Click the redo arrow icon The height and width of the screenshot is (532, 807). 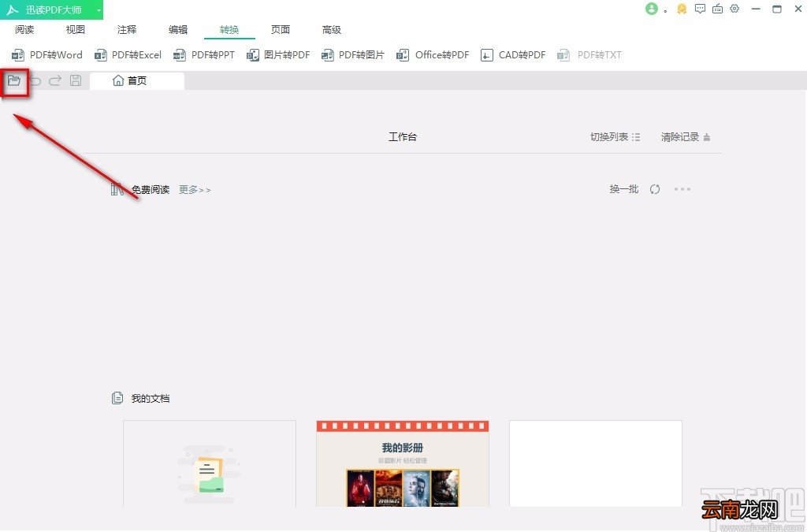(x=55, y=80)
